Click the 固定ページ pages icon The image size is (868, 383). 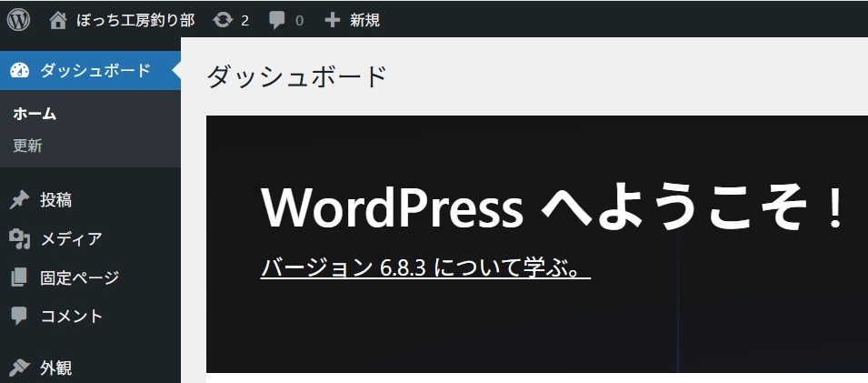20,277
